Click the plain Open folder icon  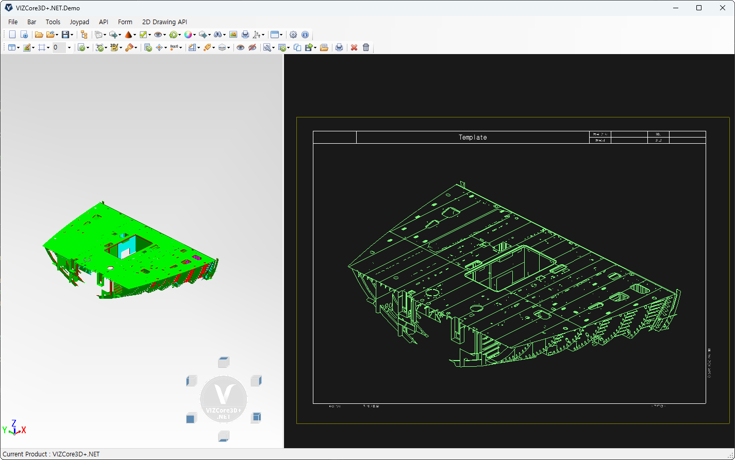point(38,34)
